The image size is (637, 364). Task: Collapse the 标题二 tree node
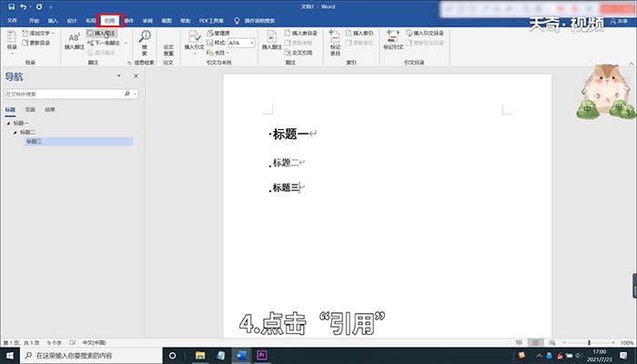click(x=15, y=133)
